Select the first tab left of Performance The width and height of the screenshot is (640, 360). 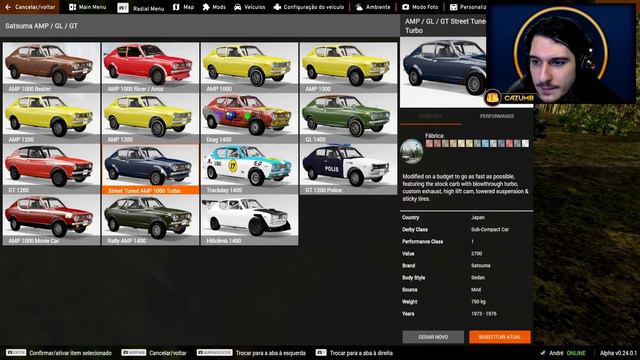(x=431, y=116)
